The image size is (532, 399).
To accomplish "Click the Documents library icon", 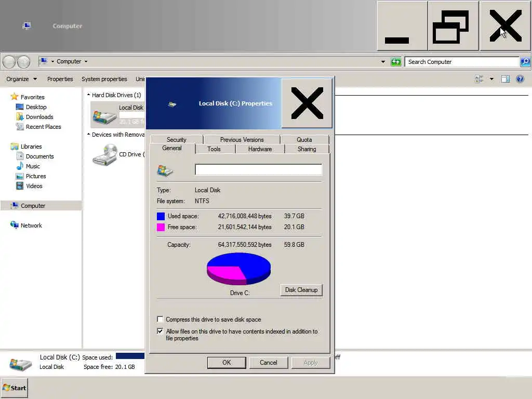I will click(20, 156).
